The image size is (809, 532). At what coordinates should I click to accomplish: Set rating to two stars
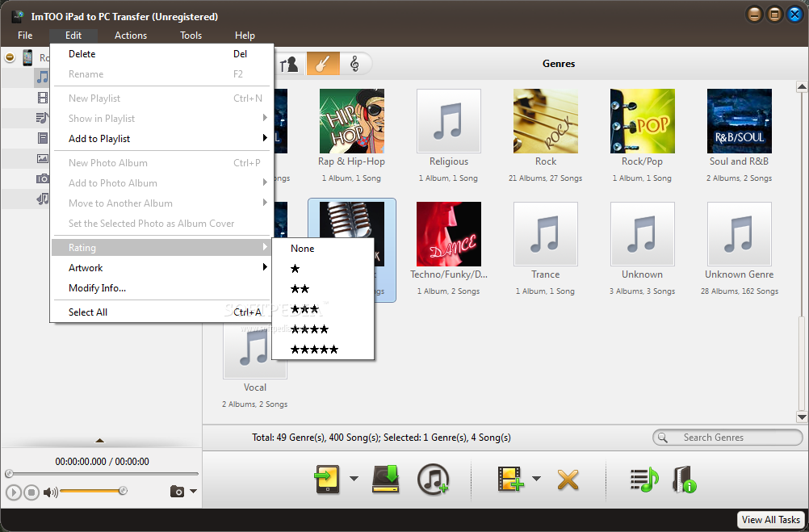322,288
